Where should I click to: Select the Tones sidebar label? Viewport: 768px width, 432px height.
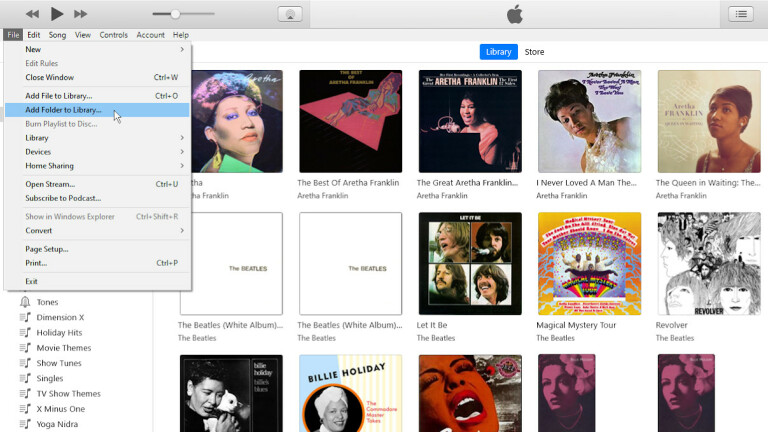[x=47, y=302]
